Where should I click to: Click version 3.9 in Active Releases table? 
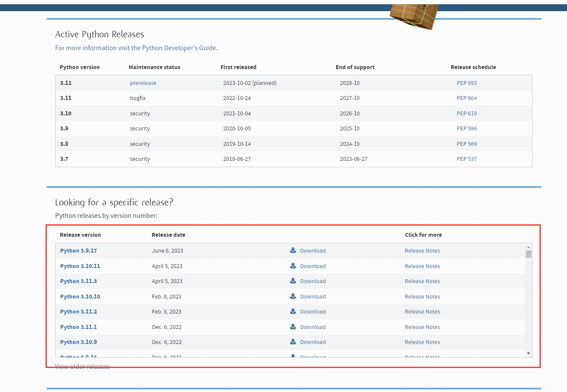click(x=64, y=129)
